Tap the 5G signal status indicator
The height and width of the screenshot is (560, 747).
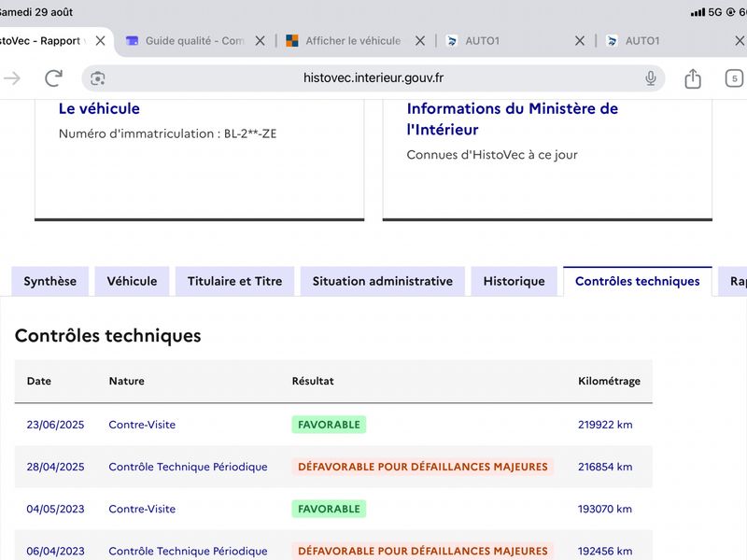tap(715, 12)
